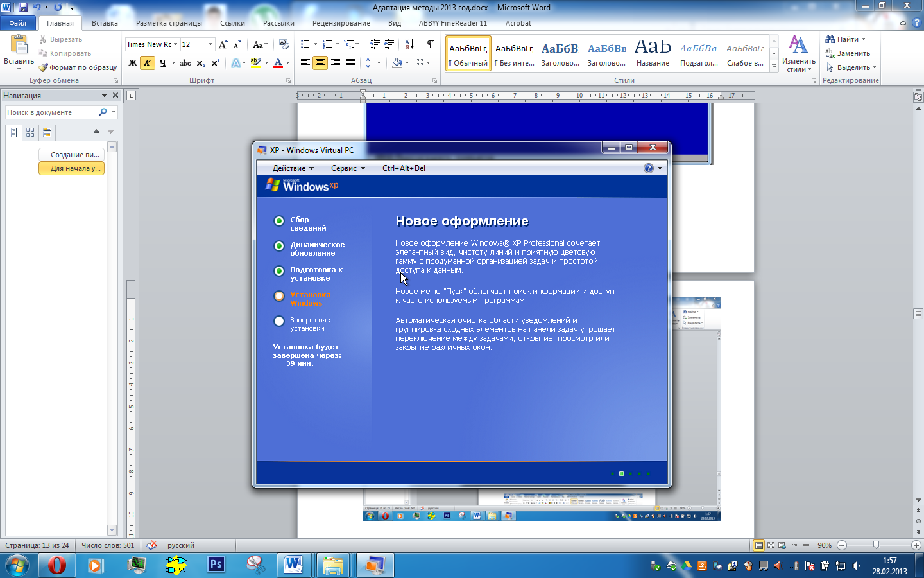Click the yellow text highlight color button

256,63
